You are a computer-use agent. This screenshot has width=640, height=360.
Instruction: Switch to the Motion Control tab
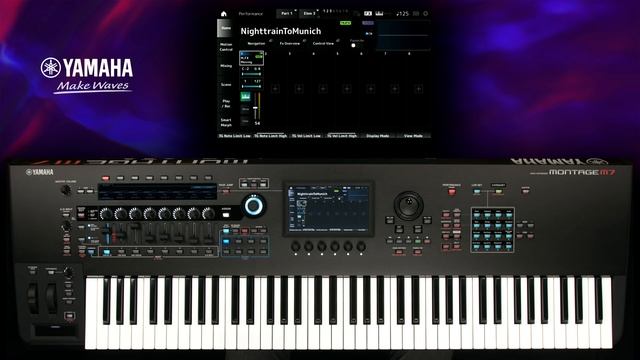[226, 47]
